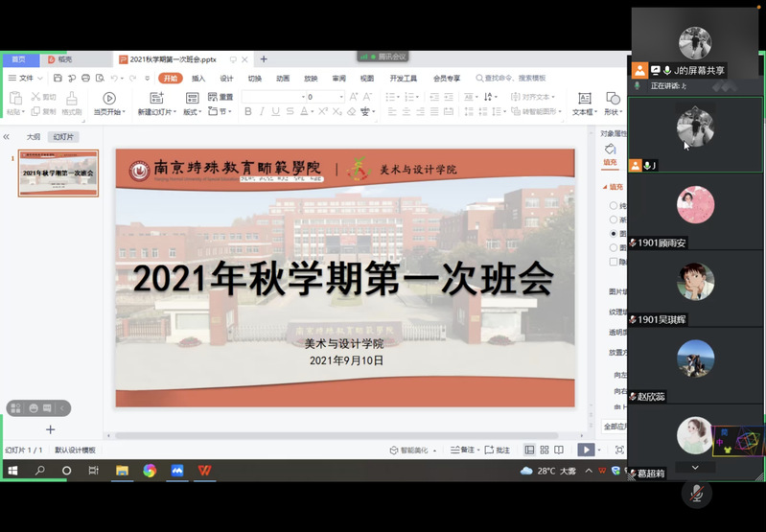Toggle bold formatting in the ribbon
The height and width of the screenshot is (532, 766).
[x=248, y=112]
